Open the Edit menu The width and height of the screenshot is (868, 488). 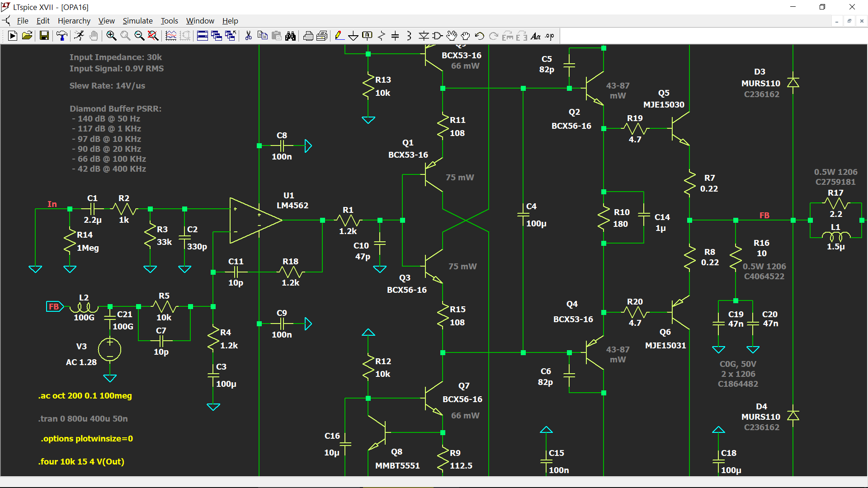[x=43, y=21]
